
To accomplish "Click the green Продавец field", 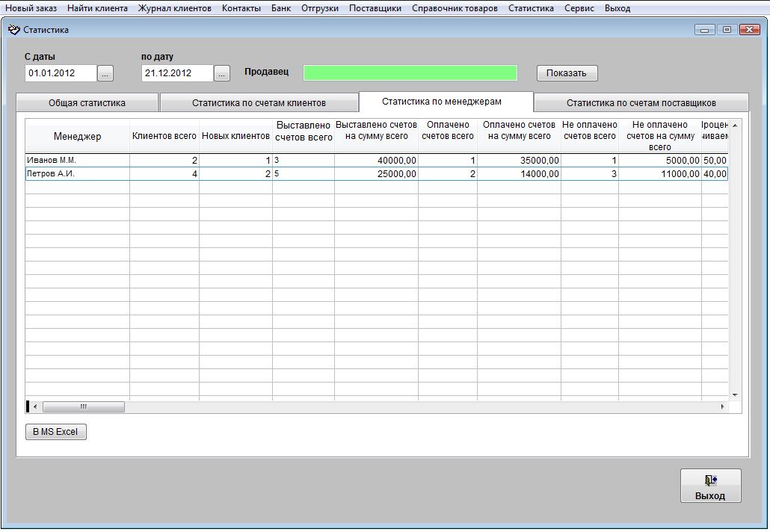I will coord(410,72).
